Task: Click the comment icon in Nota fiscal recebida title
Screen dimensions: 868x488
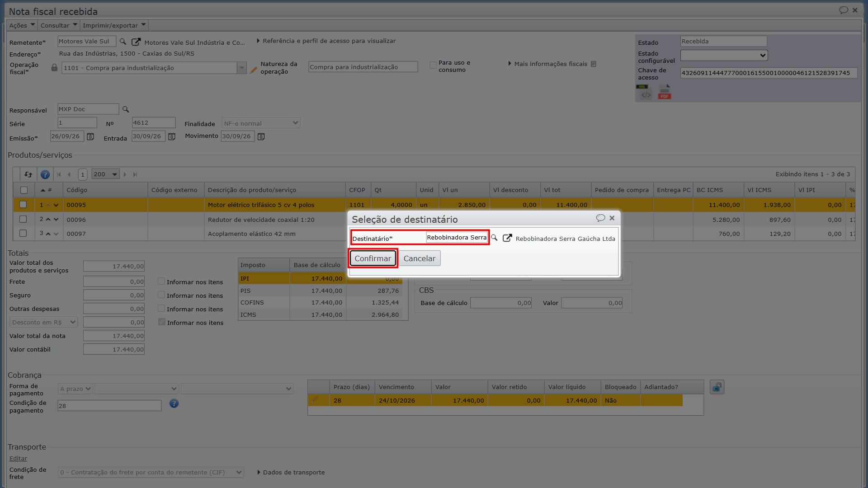Action: [x=843, y=10]
